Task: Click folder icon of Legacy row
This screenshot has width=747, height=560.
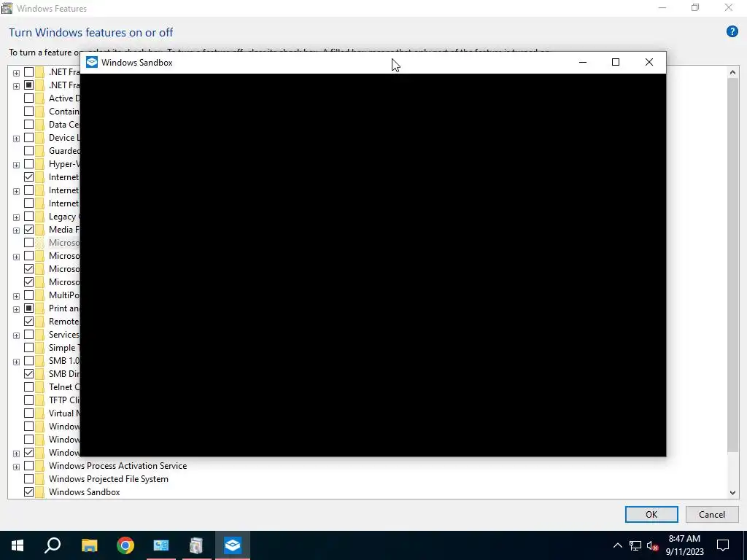Action: 40,217
